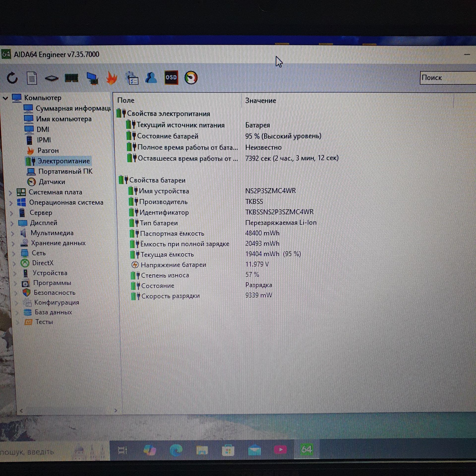476x476 pixels.
Task: Select the Сеть tree item
Action: coord(39,253)
